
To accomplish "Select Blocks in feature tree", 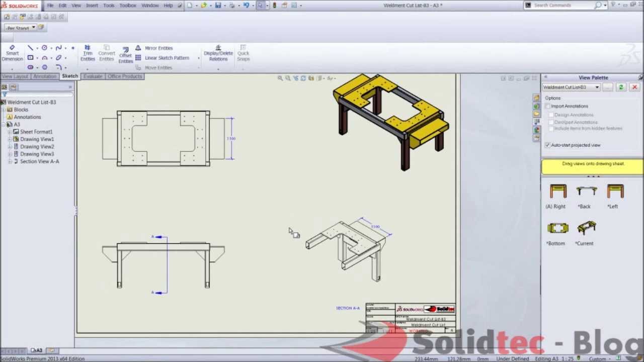I will point(21,110).
